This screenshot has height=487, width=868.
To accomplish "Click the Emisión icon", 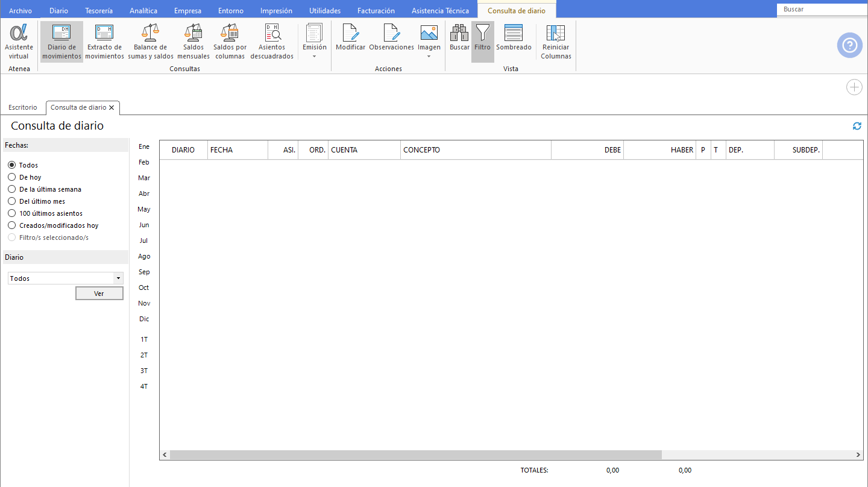I will 314,33.
